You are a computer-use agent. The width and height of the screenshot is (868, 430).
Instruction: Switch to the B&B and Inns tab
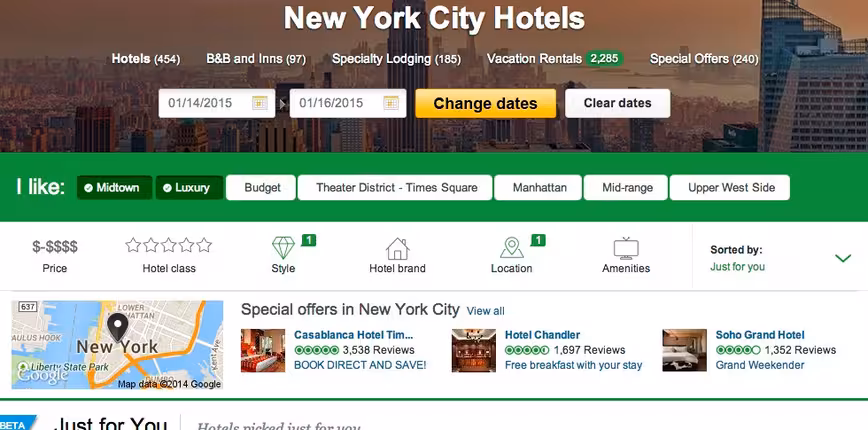[x=256, y=59]
